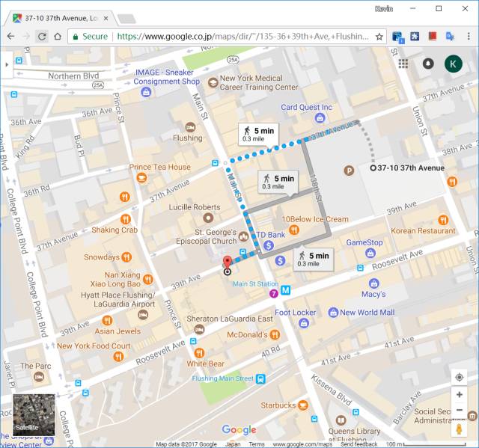This screenshot has width=479, height=448.
Task: Open the browser home page
Action: click(58, 37)
